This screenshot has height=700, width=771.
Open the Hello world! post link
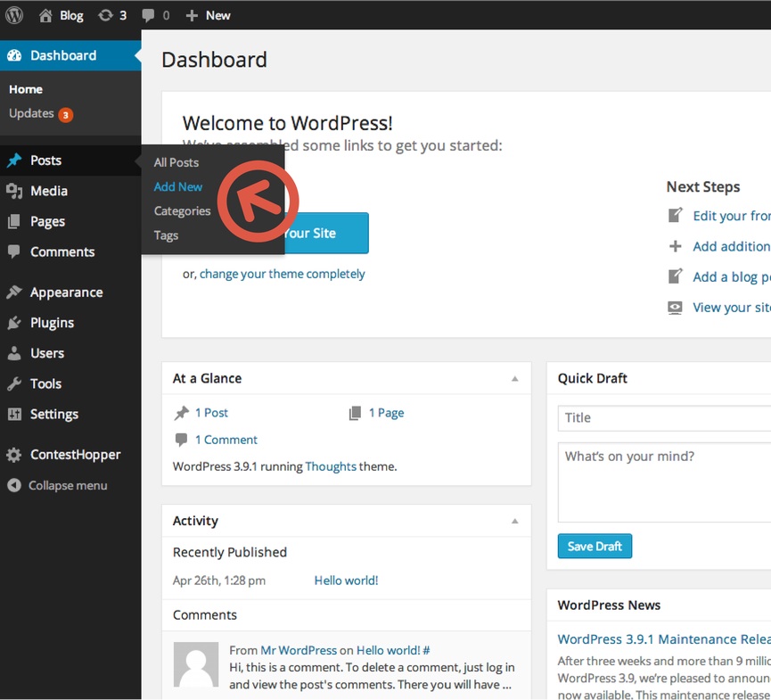tap(346, 581)
